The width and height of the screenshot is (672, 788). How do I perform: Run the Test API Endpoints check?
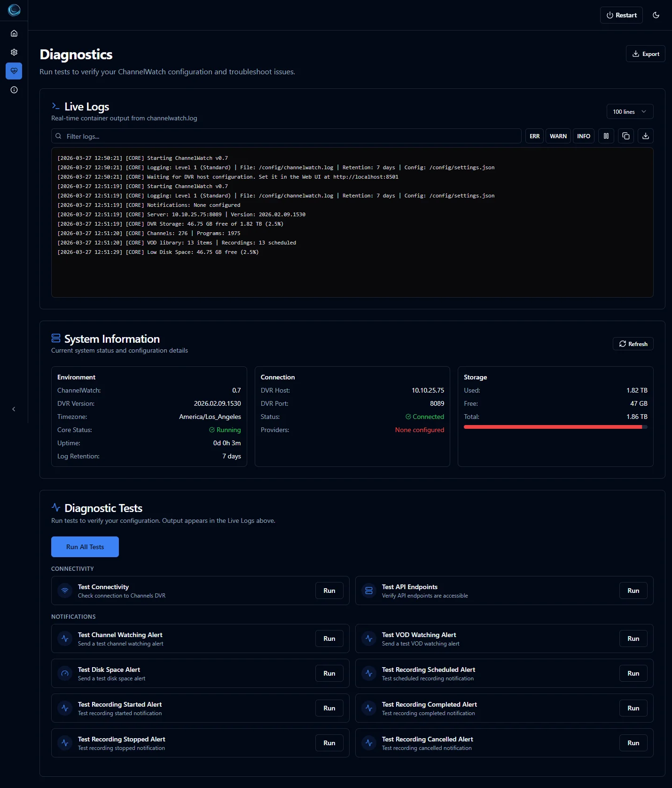click(633, 591)
